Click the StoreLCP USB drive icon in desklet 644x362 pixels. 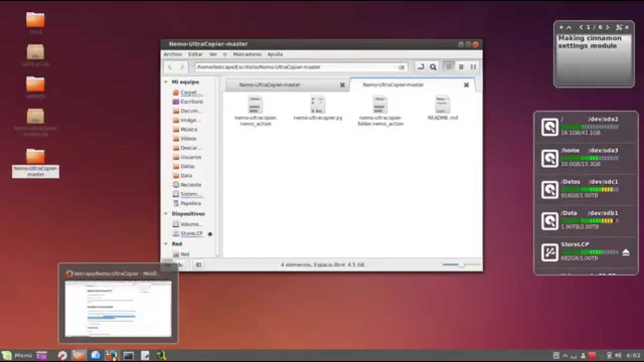click(550, 252)
